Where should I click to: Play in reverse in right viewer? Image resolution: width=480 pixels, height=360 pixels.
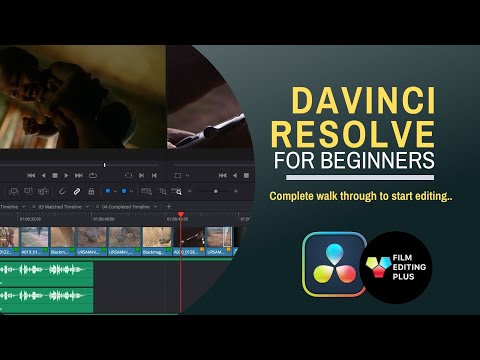pyautogui.click(x=235, y=175)
